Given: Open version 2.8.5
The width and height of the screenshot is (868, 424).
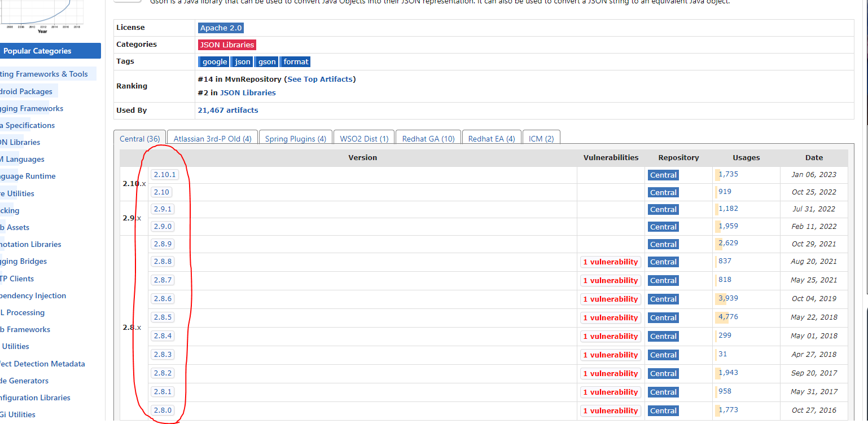Looking at the screenshot, I should coord(163,317).
